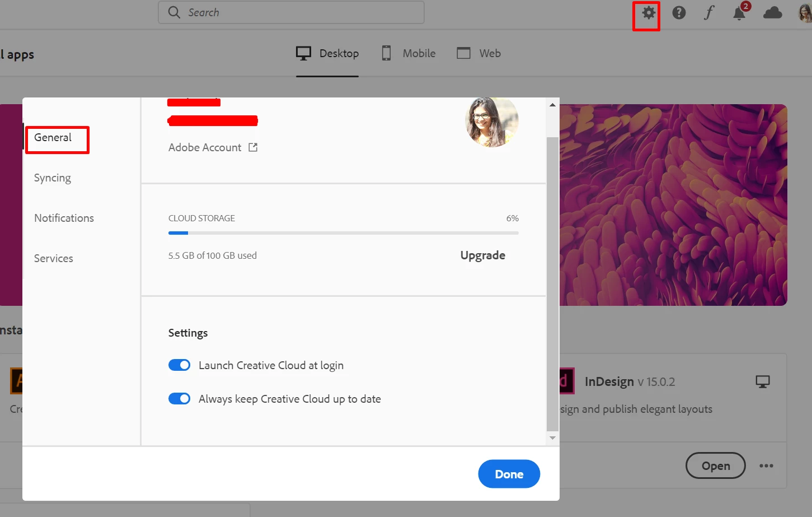Open the cloud activity icon
Screen dimensions: 812x517
click(x=772, y=13)
